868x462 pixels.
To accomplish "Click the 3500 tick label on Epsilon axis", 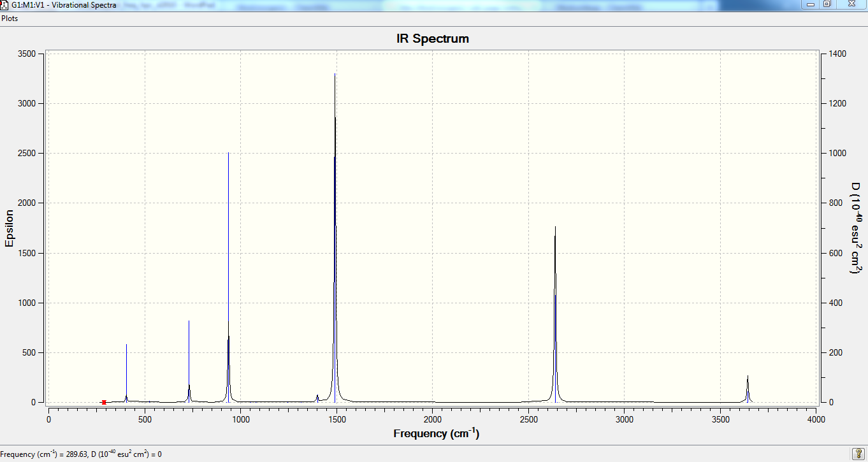I will (26, 54).
